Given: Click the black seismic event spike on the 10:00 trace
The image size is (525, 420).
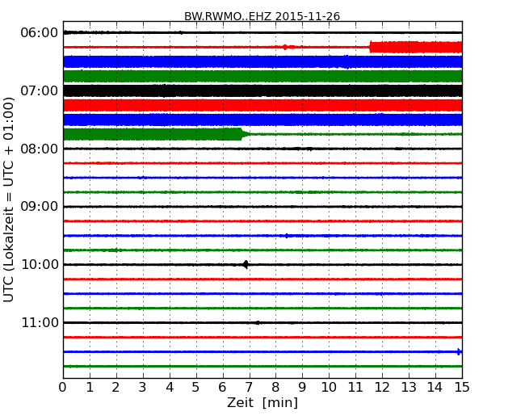Looking at the screenshot, I should pyautogui.click(x=246, y=265).
